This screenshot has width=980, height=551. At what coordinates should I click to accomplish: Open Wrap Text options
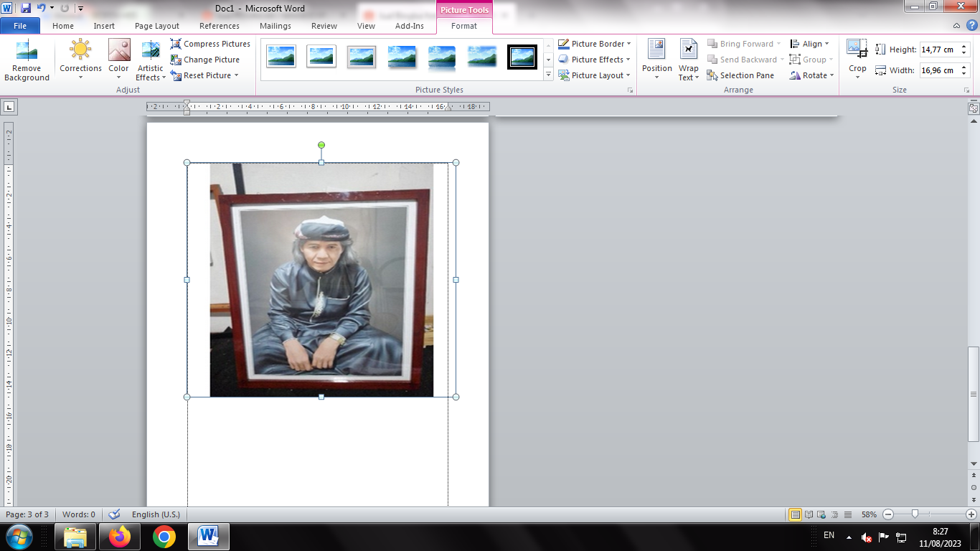coord(689,60)
